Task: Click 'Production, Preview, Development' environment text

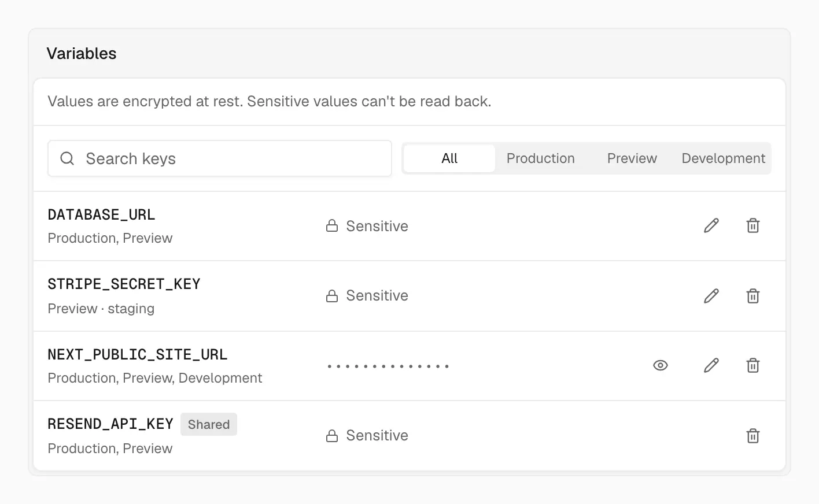Action: click(x=155, y=378)
